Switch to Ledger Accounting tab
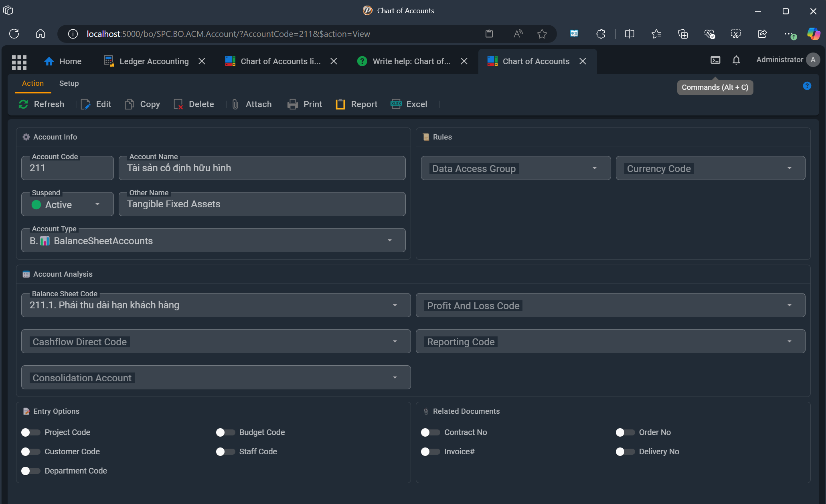This screenshot has width=826, height=504. click(x=147, y=61)
